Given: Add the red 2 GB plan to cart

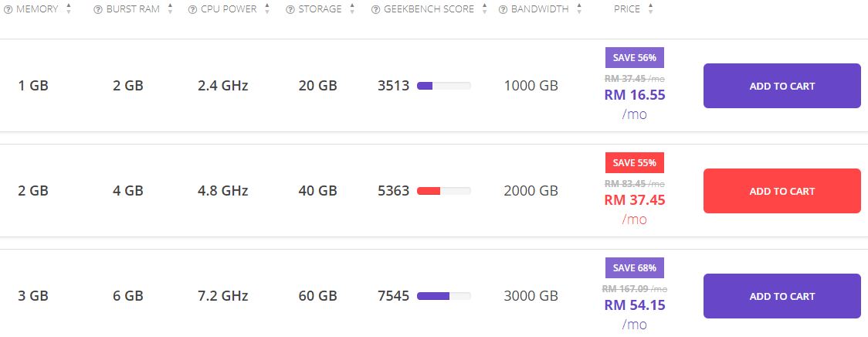Looking at the screenshot, I should [782, 191].
